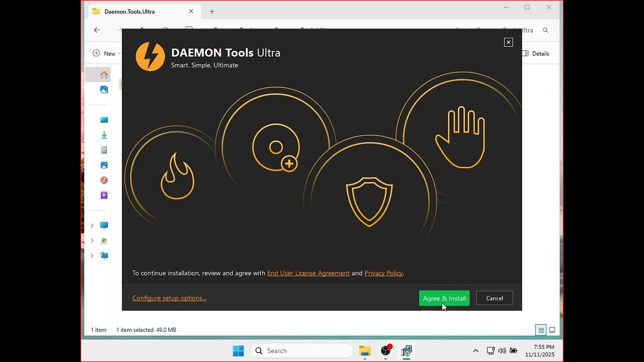Open OBS recorder taskbar icon

click(x=386, y=351)
